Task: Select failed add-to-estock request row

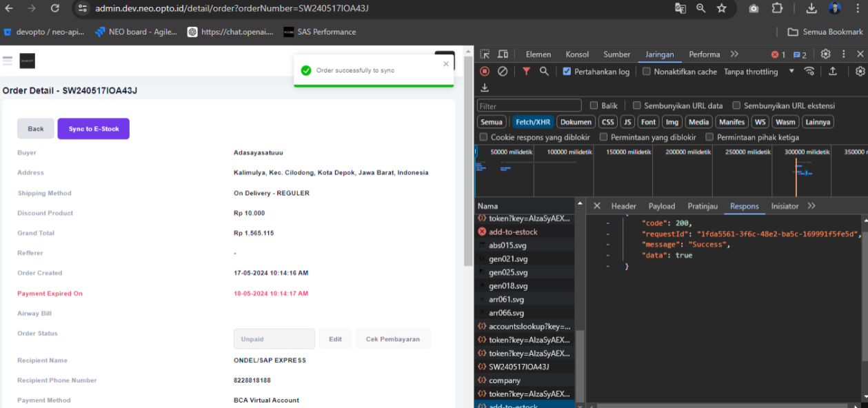Action: (524, 232)
